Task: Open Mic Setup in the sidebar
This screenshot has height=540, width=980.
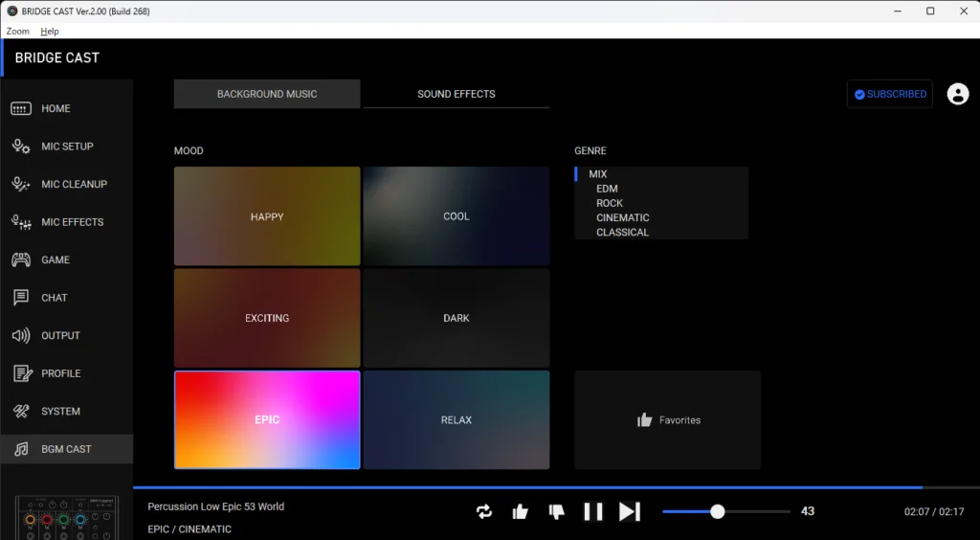Action: 66,146
